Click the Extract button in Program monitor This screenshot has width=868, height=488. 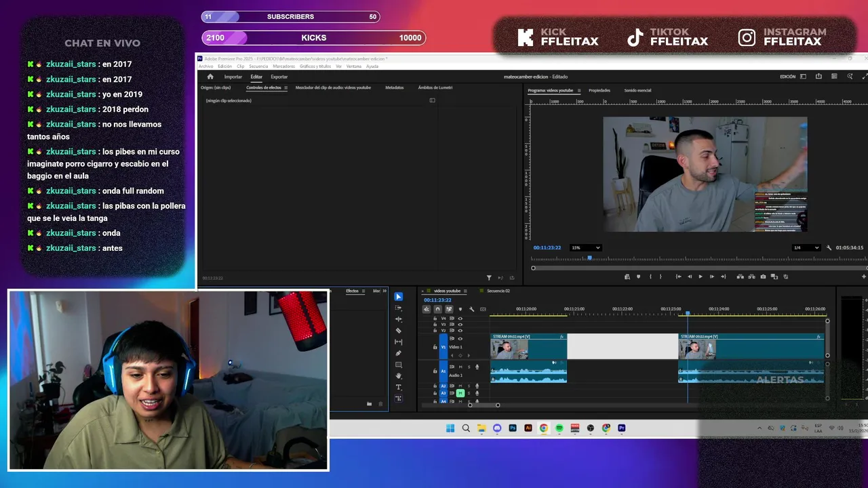click(751, 277)
